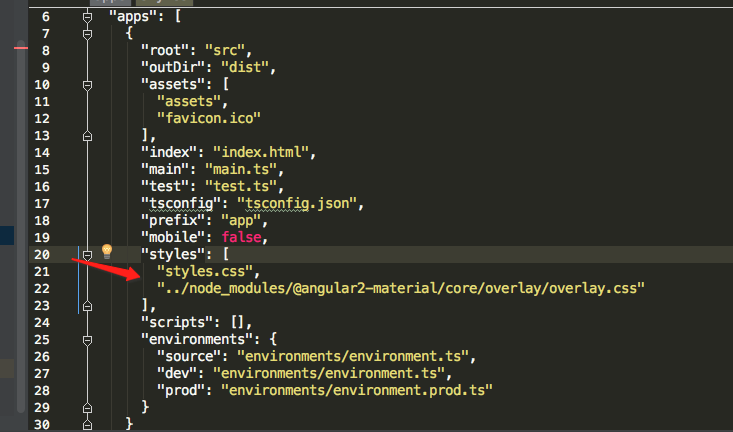The width and height of the screenshot is (733, 432).
Task: Click the "main.ts" value
Action: point(241,169)
